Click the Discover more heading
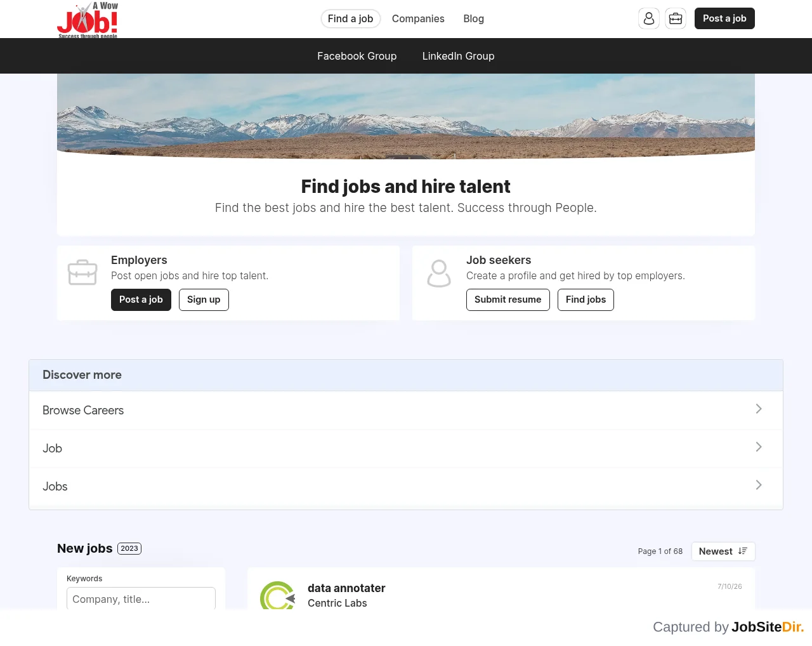The image size is (812, 646). coord(82,375)
